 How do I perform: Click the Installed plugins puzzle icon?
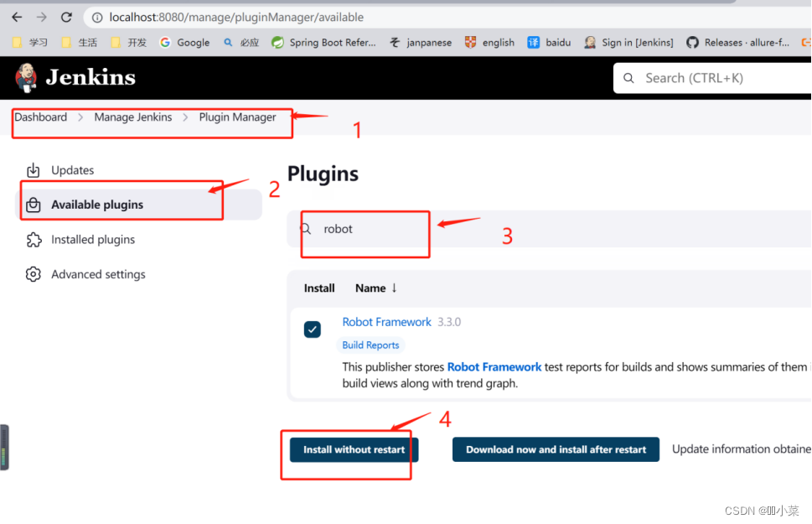tap(32, 239)
